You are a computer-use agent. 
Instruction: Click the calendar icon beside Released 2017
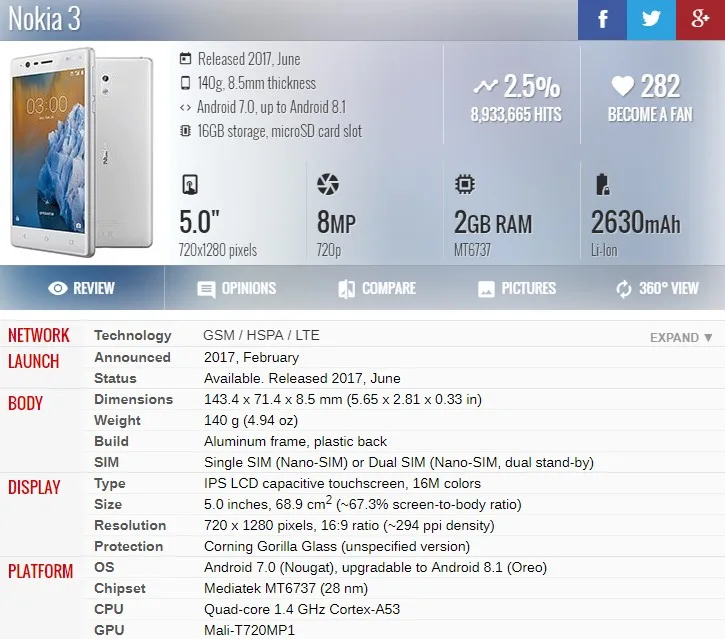[185, 59]
